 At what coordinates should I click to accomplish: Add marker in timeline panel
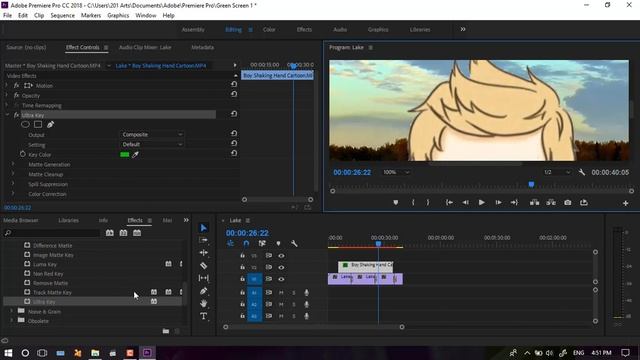(x=278, y=243)
